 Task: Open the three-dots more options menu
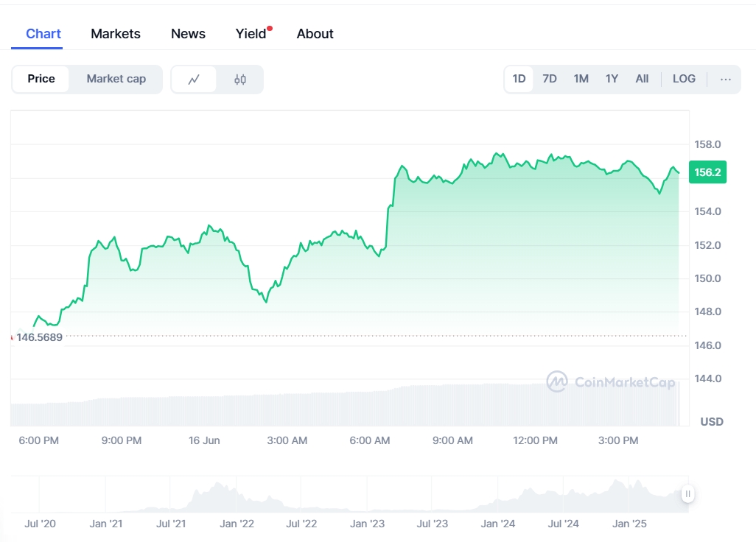point(726,79)
